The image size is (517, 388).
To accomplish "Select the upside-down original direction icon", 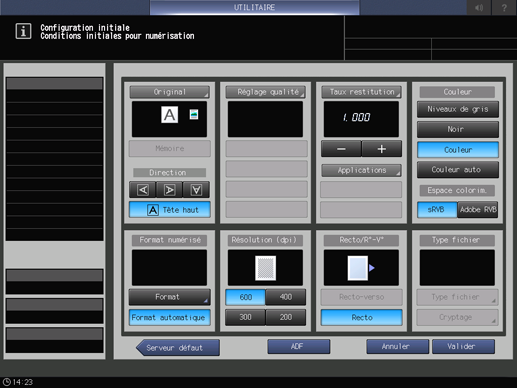I will click(196, 190).
